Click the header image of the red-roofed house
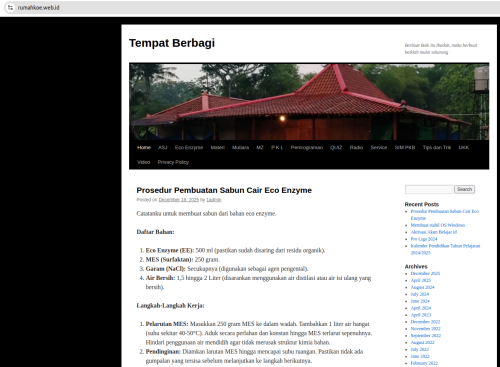Screen dimensions: 500x367 coord(309,102)
